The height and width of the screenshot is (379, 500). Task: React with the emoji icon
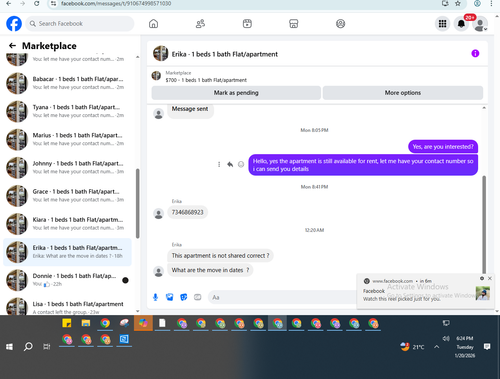241,164
